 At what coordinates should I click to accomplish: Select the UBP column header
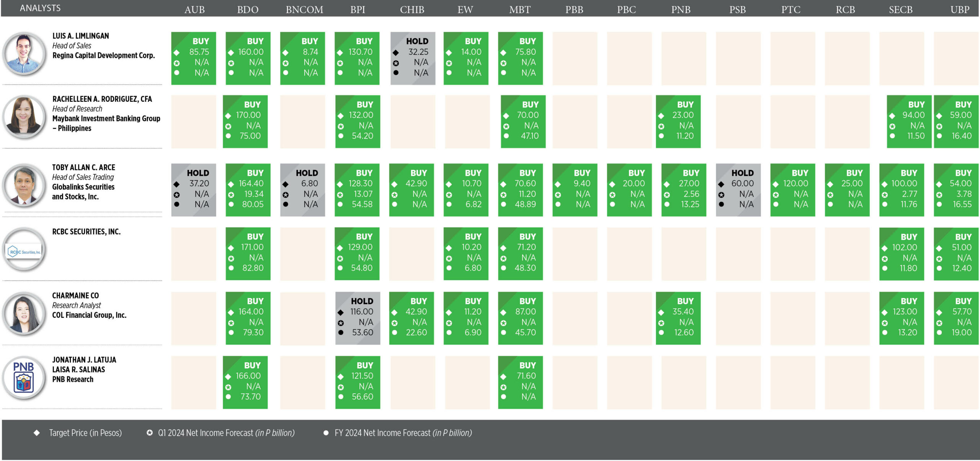coord(960,10)
